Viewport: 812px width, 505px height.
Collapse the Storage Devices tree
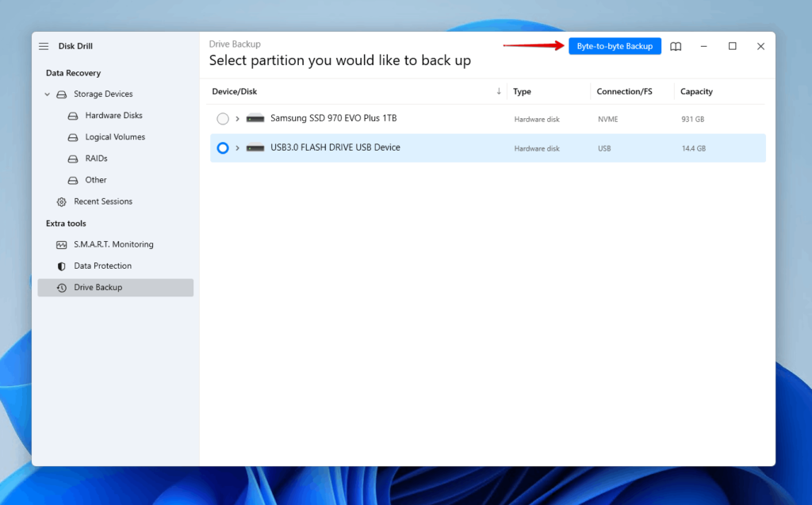click(47, 94)
